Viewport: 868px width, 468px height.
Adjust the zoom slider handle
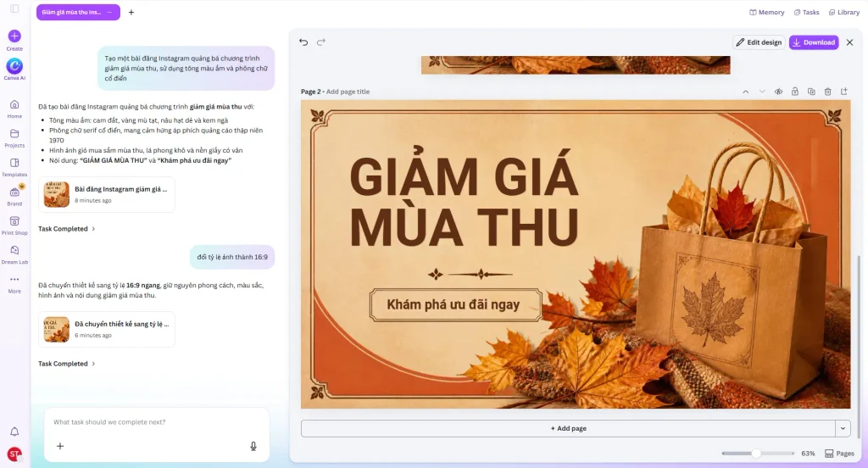click(x=755, y=453)
